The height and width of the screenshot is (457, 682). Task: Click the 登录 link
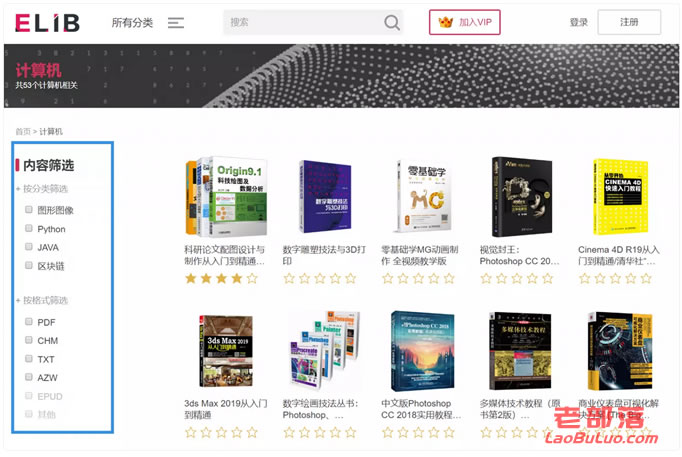tap(578, 22)
